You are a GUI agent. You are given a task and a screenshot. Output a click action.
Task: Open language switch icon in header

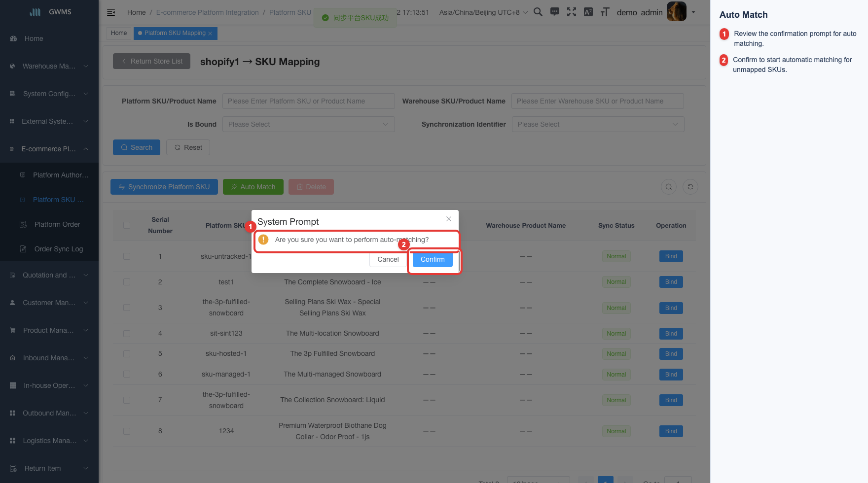(588, 12)
